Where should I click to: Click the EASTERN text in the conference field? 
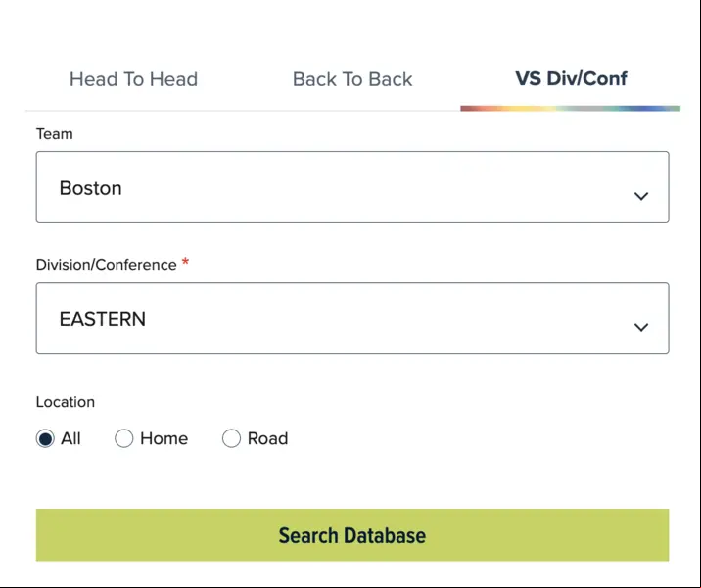coord(103,319)
